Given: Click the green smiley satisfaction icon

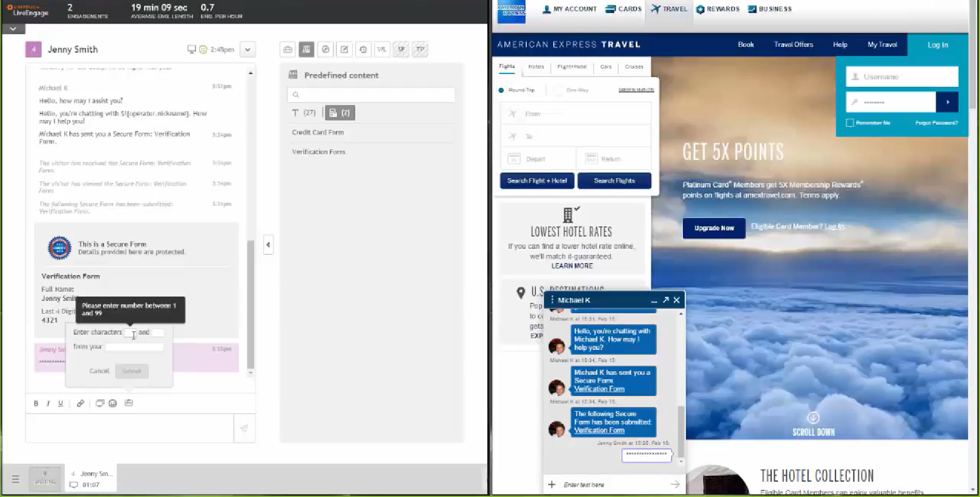Looking at the screenshot, I should [203, 50].
